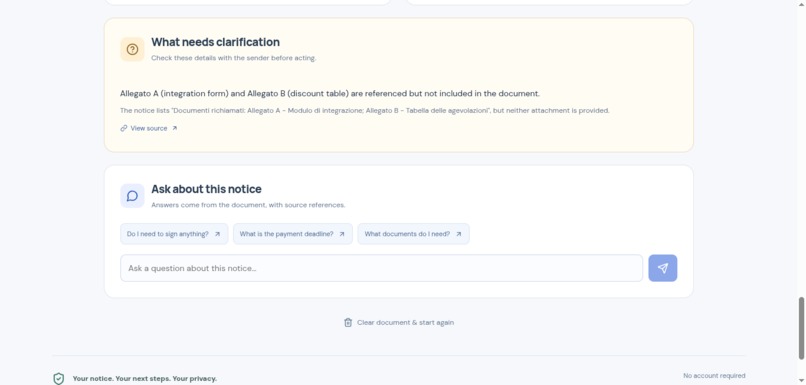
Task: Click the arrow icon on the documents chip
Action: 459,234
